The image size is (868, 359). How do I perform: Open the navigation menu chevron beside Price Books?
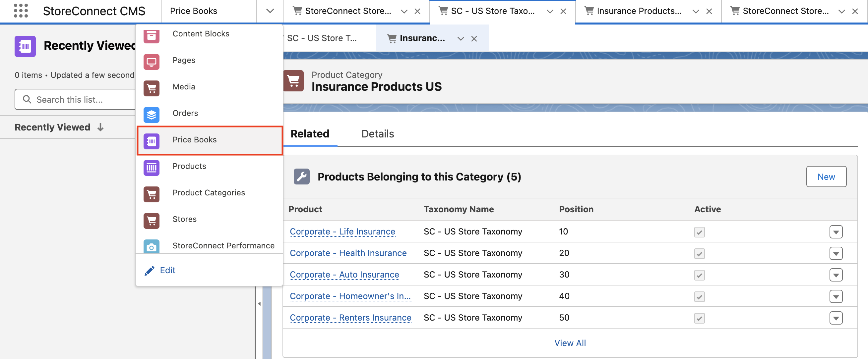click(270, 11)
